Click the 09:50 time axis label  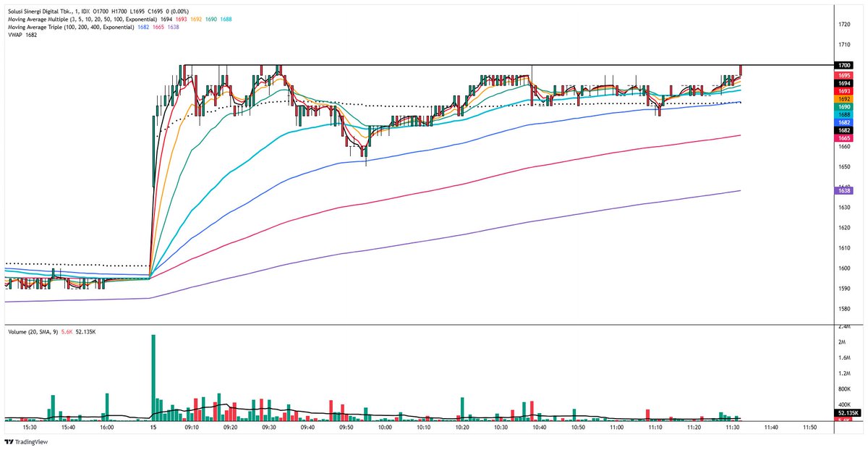pyautogui.click(x=346, y=428)
